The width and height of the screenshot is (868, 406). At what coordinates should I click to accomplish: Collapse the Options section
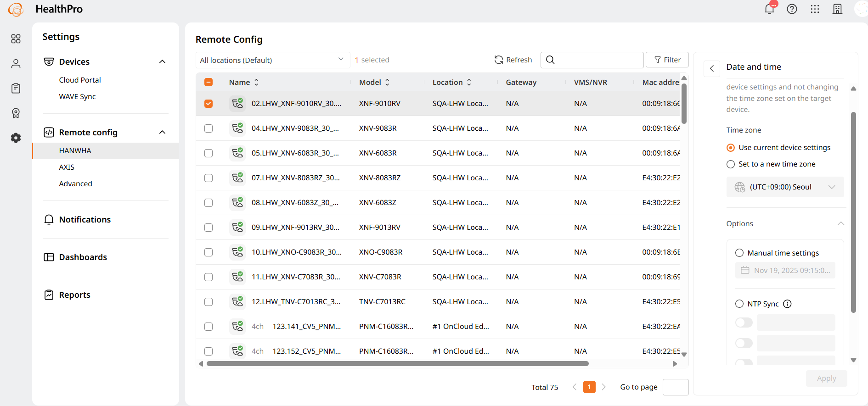(840, 224)
